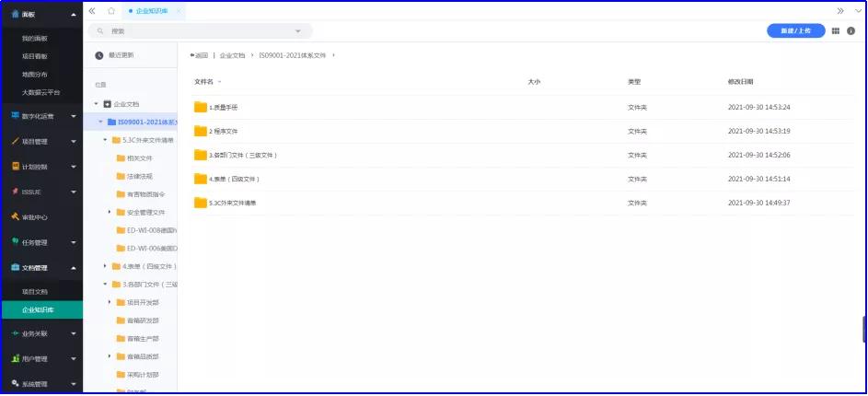Screen dimensions: 868x396
Task: Select the 企业知识库 tab
Action: point(153,11)
